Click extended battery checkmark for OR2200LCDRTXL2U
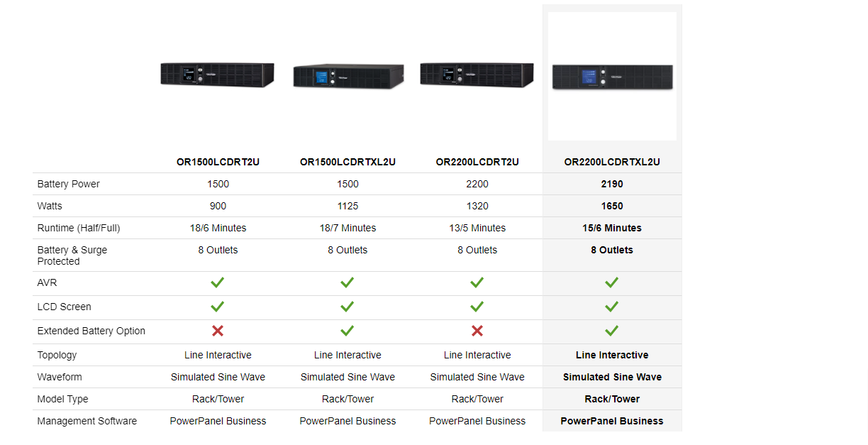The width and height of the screenshot is (868, 445). point(612,331)
